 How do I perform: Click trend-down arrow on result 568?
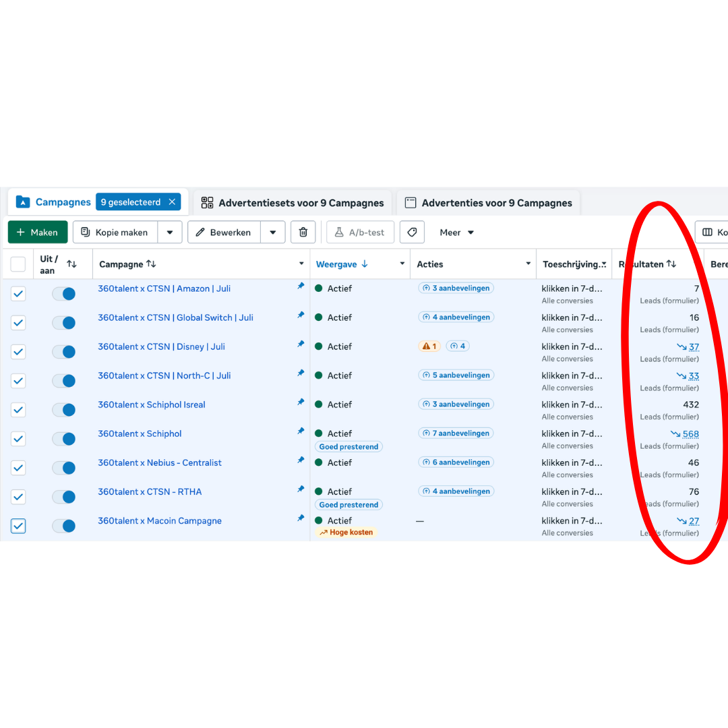click(x=675, y=433)
